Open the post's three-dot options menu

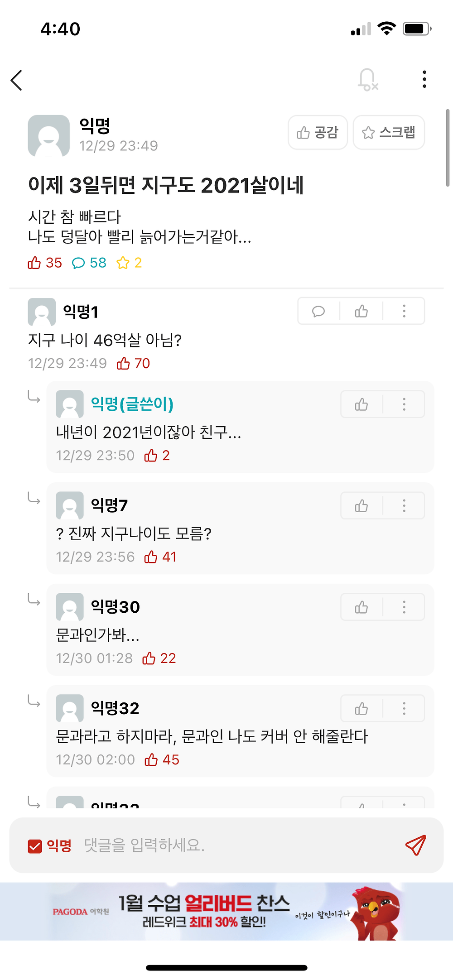tap(424, 80)
